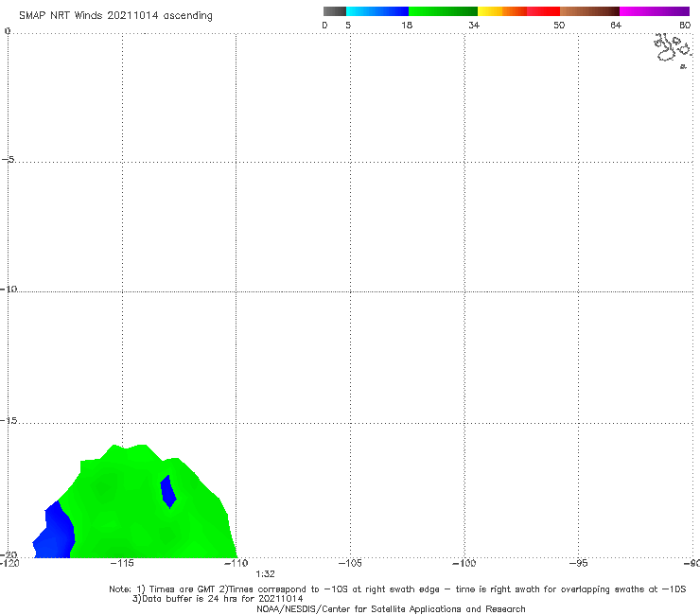Click the magenta-purple segment of the color scale
Screen dimensions: 700x615
(655, 11)
